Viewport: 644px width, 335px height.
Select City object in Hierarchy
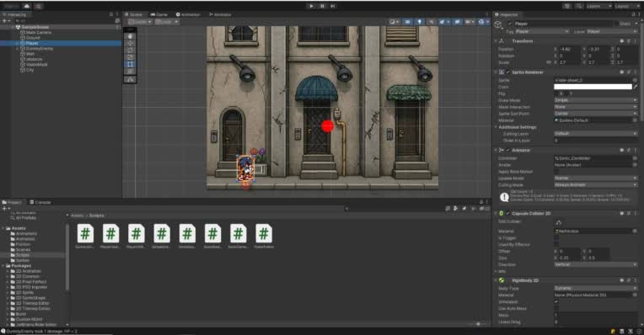30,70
